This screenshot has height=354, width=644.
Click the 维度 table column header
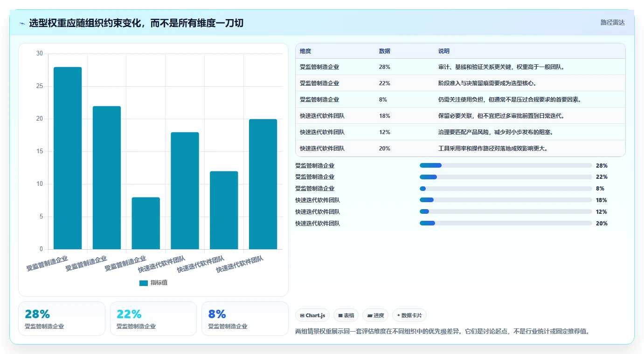coord(305,51)
